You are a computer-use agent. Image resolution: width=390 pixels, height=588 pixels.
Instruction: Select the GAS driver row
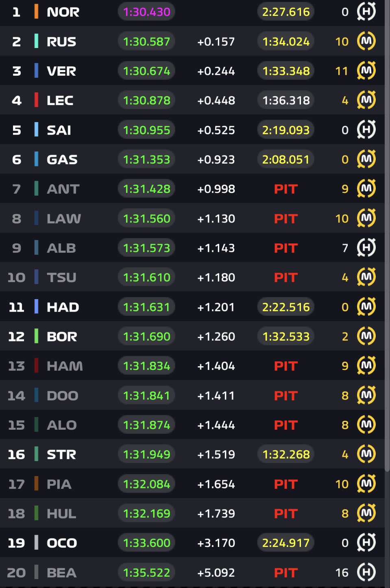pos(192,159)
